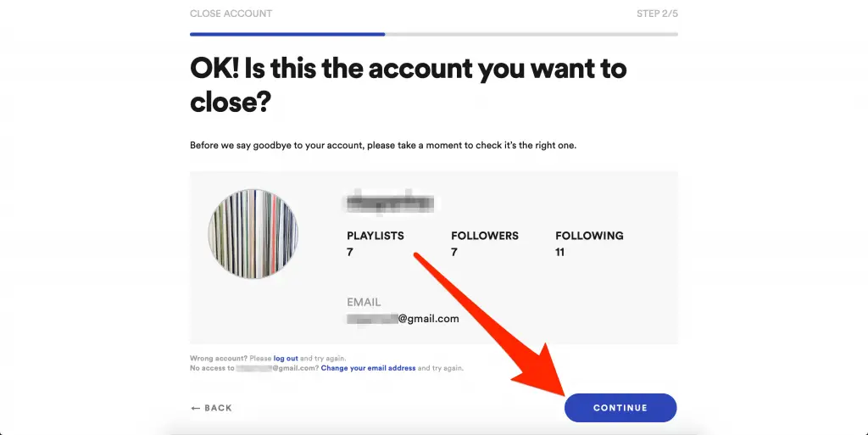Screen dimensions: 868x435
Task: Go back using the BACK link
Action: (211, 408)
